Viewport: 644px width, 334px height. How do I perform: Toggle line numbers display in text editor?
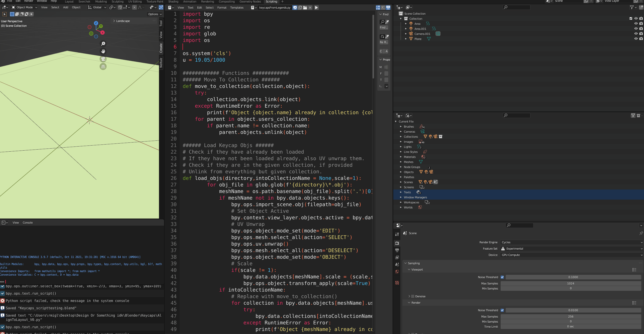coord(378,8)
